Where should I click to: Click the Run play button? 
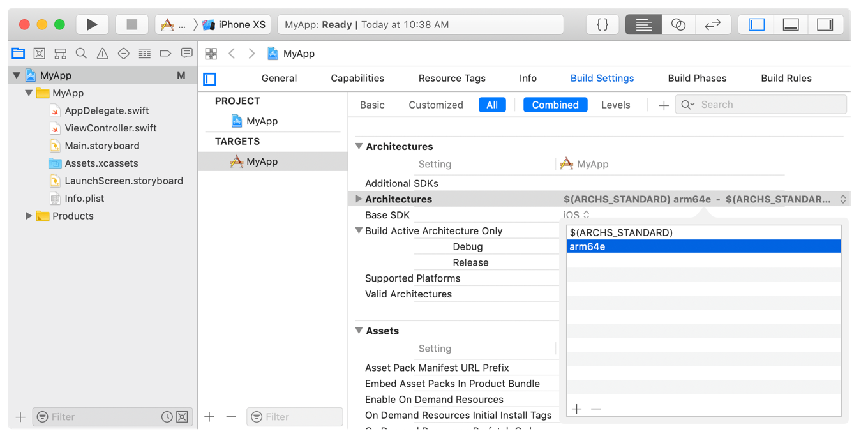point(92,25)
